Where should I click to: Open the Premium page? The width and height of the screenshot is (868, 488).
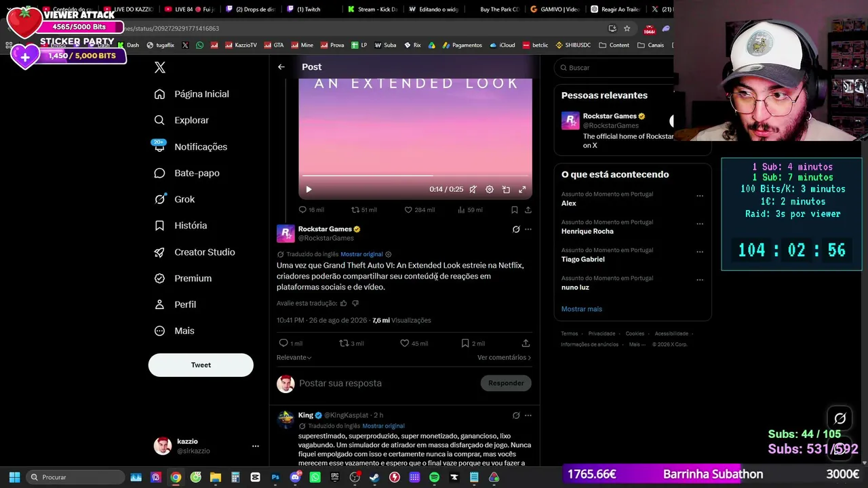coord(183,278)
